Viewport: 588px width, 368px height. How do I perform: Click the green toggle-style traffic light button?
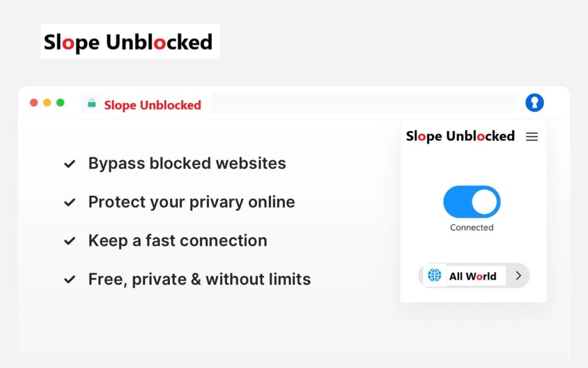pos(60,102)
